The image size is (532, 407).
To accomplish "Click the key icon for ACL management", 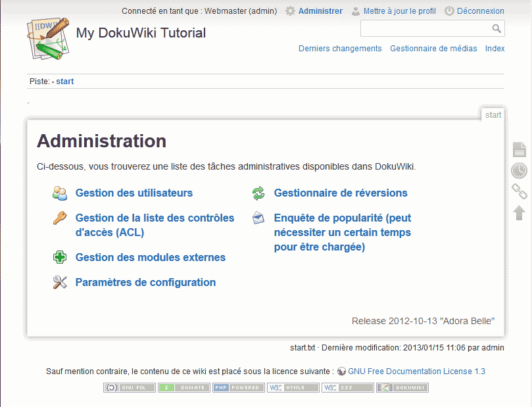I will click(60, 218).
